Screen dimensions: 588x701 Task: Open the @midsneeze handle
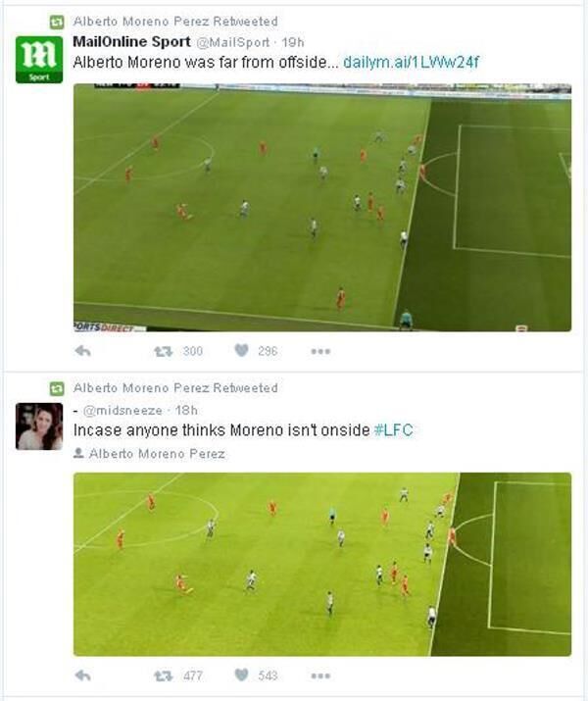click(x=122, y=410)
